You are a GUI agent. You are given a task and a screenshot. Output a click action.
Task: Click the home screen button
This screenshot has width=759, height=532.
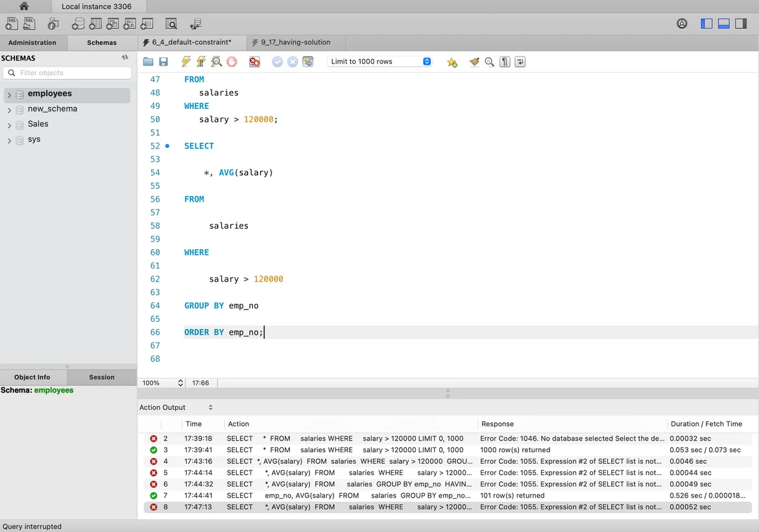(24, 6)
